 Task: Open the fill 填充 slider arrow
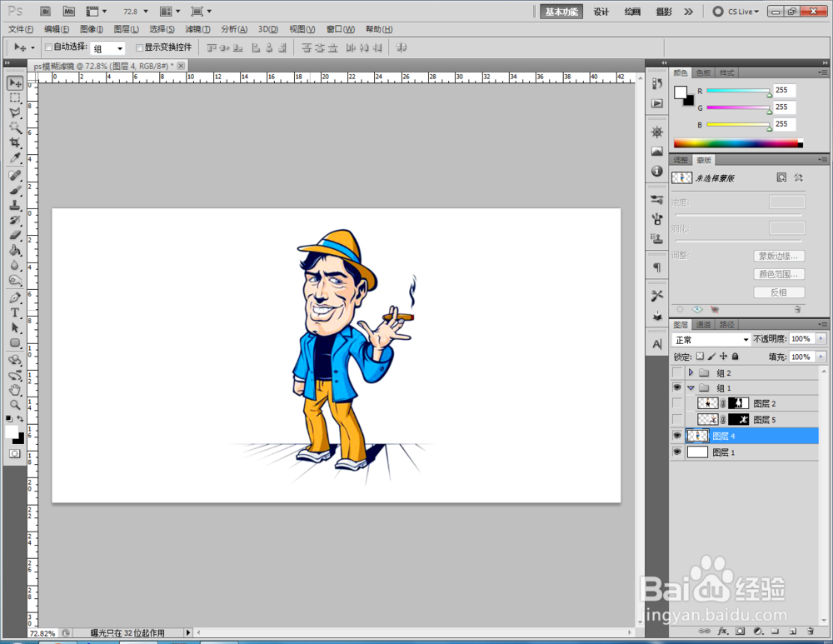click(x=821, y=357)
